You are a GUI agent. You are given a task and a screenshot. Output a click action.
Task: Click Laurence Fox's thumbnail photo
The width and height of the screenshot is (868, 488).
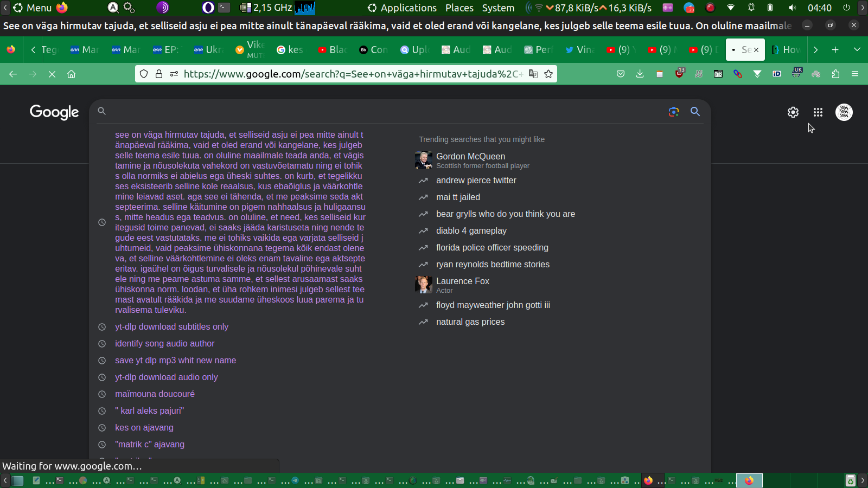click(x=424, y=285)
